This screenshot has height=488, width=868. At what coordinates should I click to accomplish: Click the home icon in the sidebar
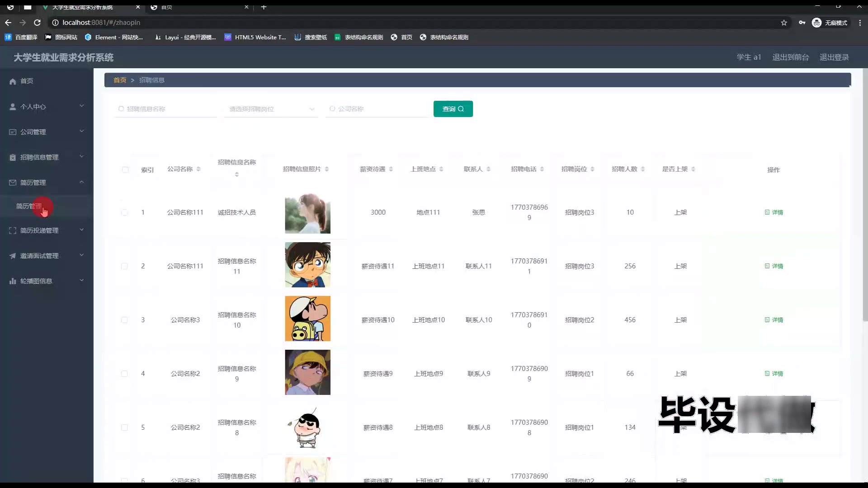(13, 81)
